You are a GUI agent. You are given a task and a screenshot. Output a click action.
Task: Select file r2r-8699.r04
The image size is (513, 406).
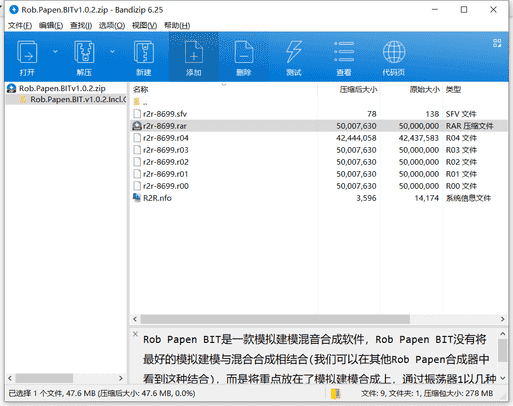click(x=166, y=138)
